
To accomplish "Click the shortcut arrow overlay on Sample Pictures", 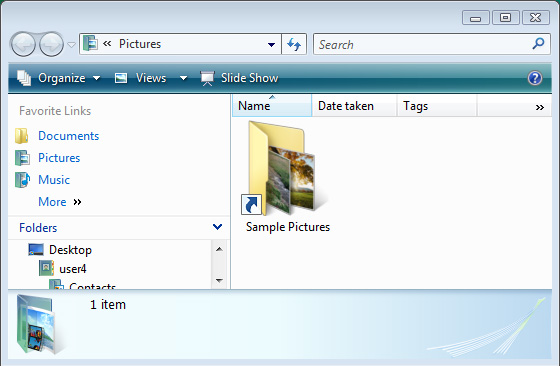I will click(251, 205).
